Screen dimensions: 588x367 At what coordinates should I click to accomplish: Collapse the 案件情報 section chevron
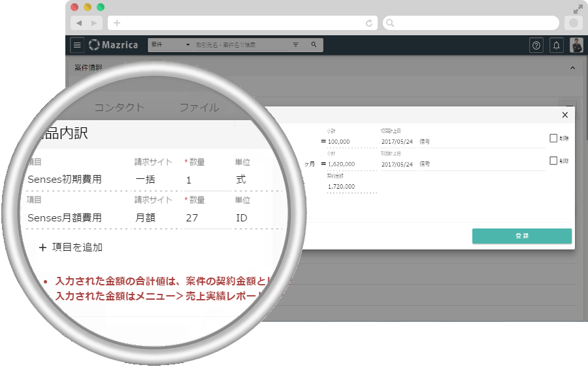tap(573, 68)
